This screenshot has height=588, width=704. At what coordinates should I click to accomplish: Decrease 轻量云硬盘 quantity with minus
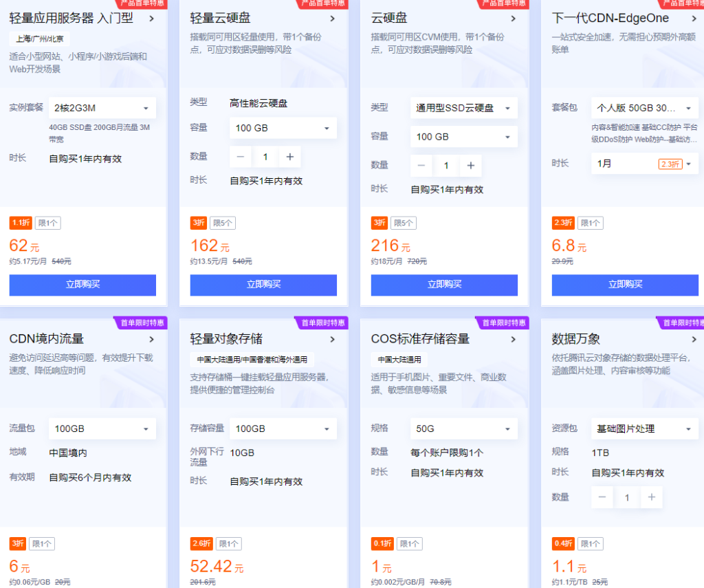click(x=241, y=157)
